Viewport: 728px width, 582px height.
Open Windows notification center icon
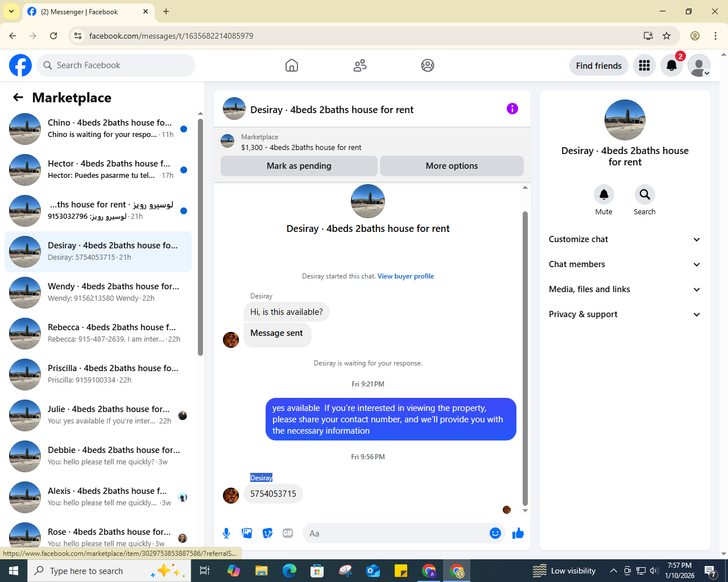(x=710, y=571)
